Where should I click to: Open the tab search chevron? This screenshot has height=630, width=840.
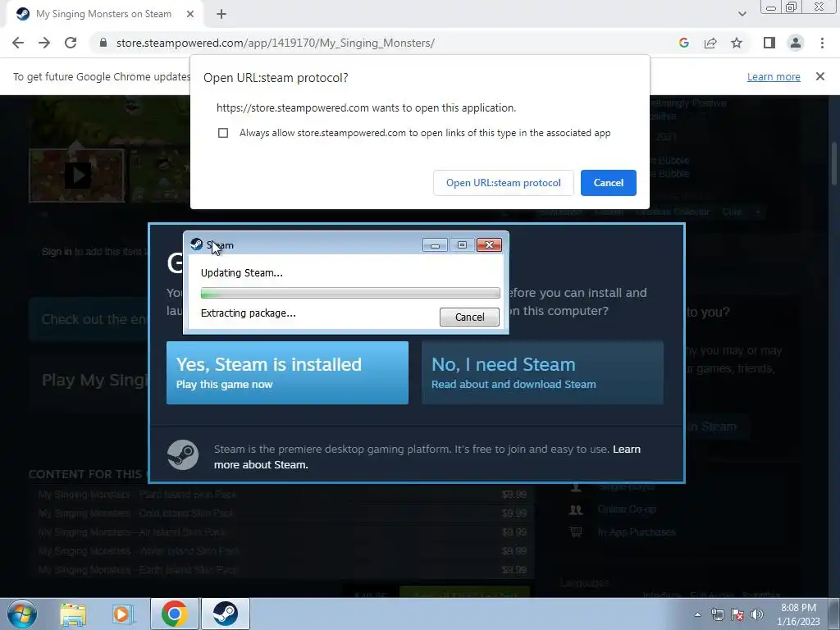pos(742,15)
